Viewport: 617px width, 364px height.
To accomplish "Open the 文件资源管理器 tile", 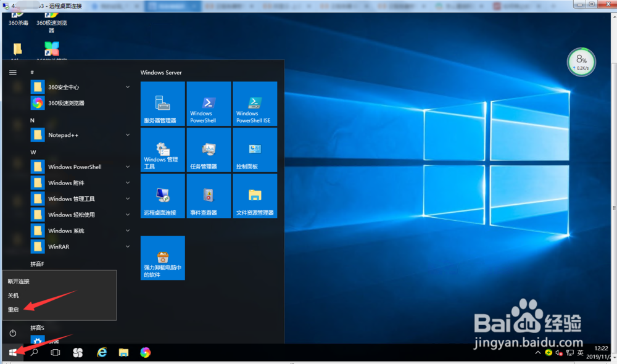I will [255, 196].
